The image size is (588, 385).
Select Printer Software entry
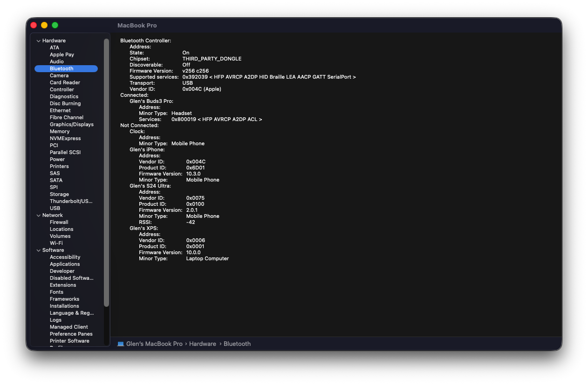tap(69, 341)
